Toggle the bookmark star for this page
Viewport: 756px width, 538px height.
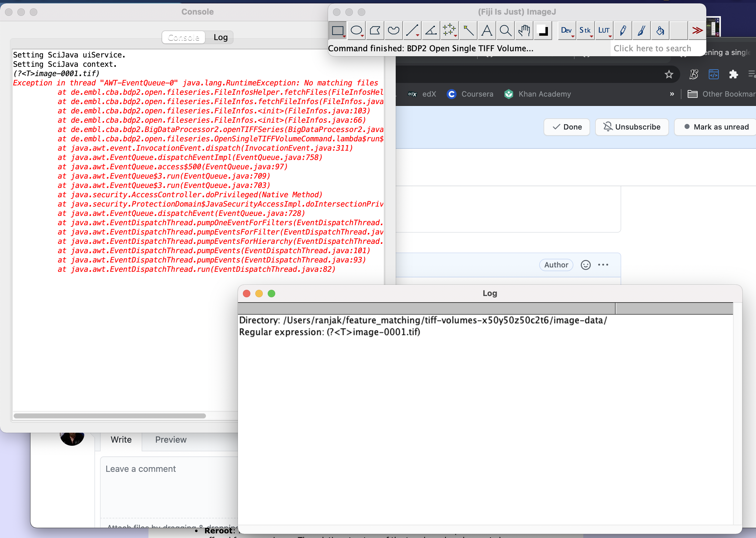point(669,74)
